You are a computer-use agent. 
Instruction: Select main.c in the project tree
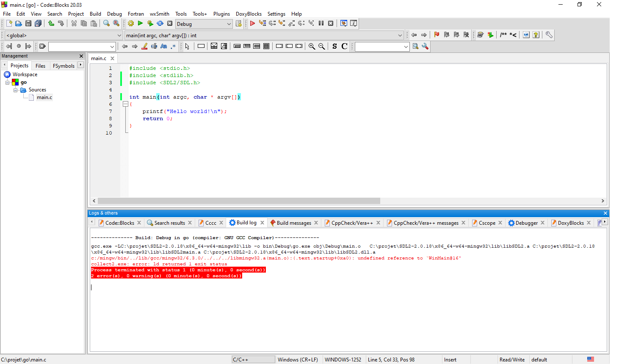(44, 97)
